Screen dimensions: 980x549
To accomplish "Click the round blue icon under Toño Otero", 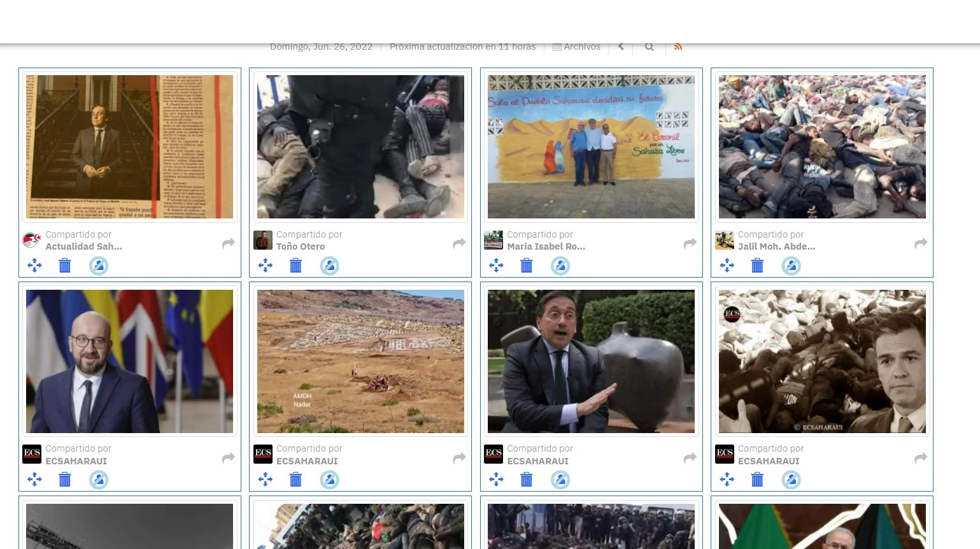I will [329, 266].
